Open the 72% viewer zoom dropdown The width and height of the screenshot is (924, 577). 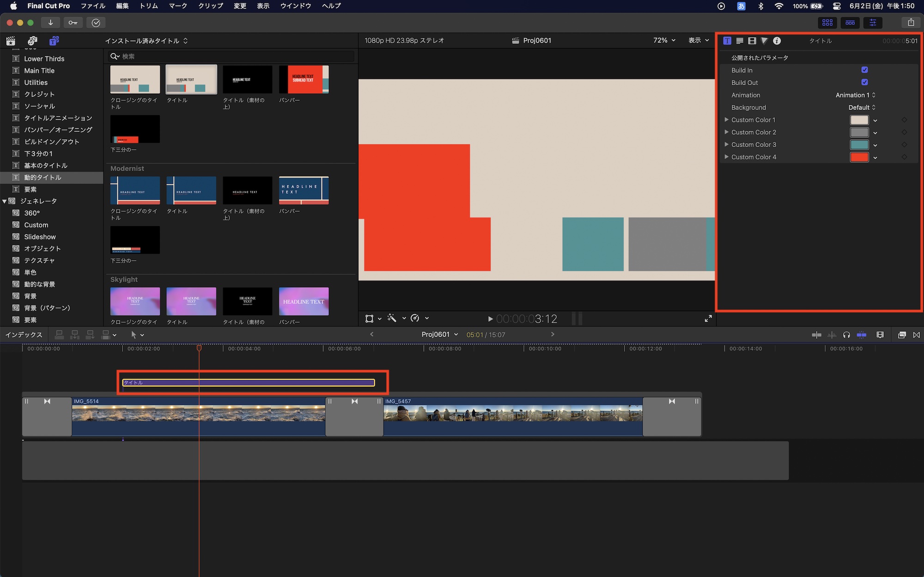664,40
